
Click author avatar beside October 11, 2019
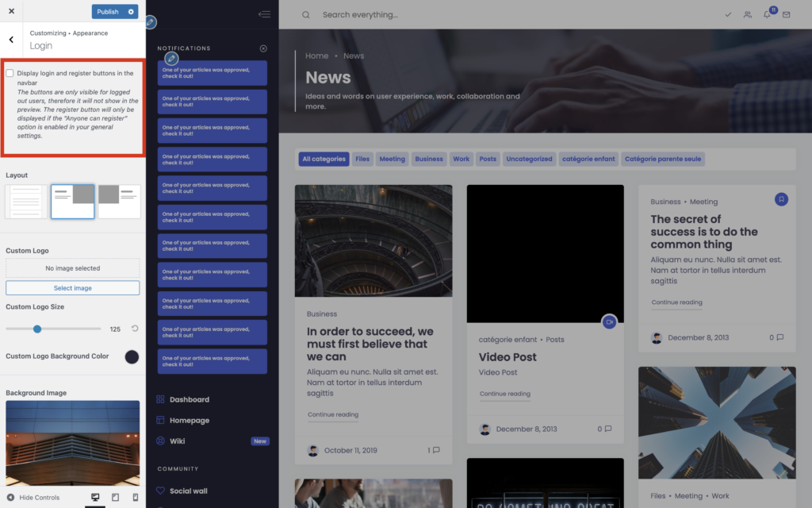312,451
